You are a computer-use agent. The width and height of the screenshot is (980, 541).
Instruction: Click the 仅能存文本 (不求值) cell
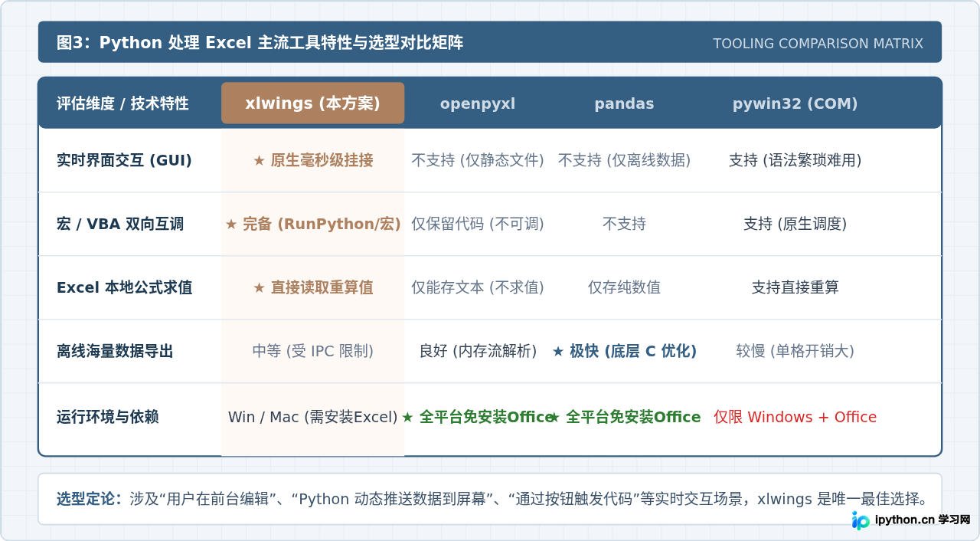[478, 287]
